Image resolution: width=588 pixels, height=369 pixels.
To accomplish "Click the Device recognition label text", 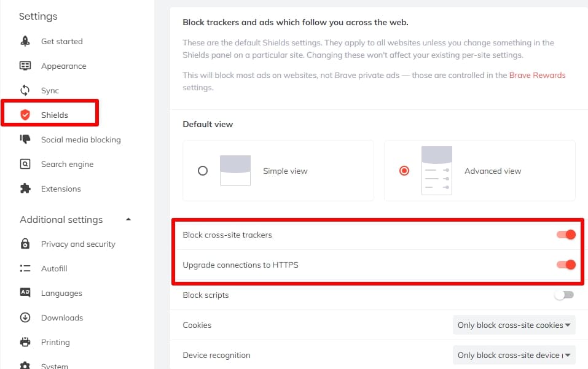I will 216,355.
